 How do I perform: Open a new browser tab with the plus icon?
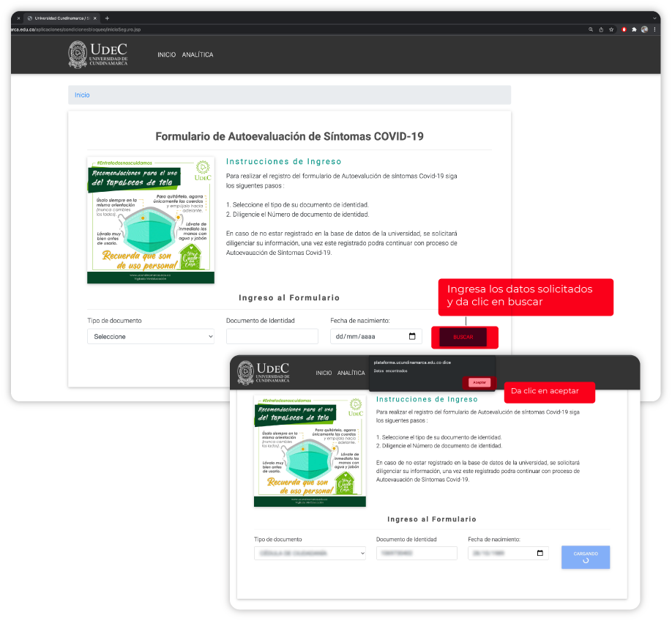pos(107,18)
